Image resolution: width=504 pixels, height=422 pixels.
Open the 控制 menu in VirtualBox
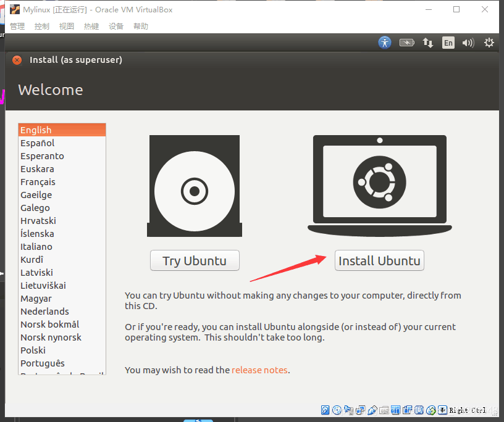(42, 26)
